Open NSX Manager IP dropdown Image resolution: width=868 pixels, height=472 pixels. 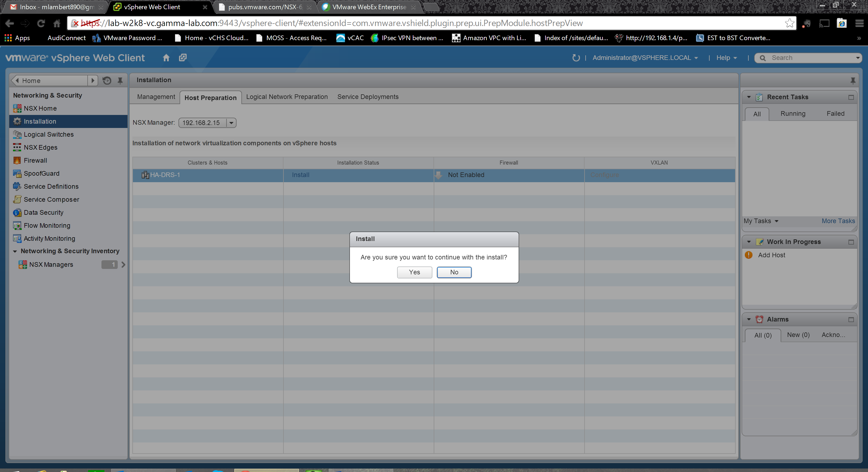tap(231, 123)
